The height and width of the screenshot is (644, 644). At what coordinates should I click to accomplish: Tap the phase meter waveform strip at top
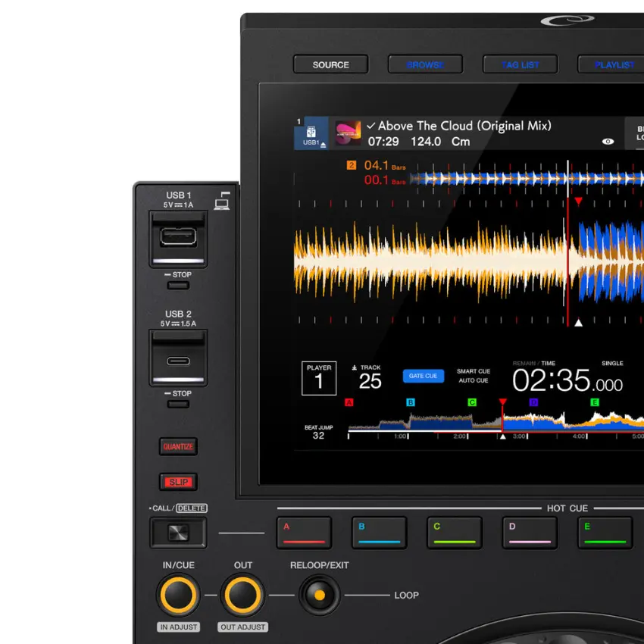527,179
